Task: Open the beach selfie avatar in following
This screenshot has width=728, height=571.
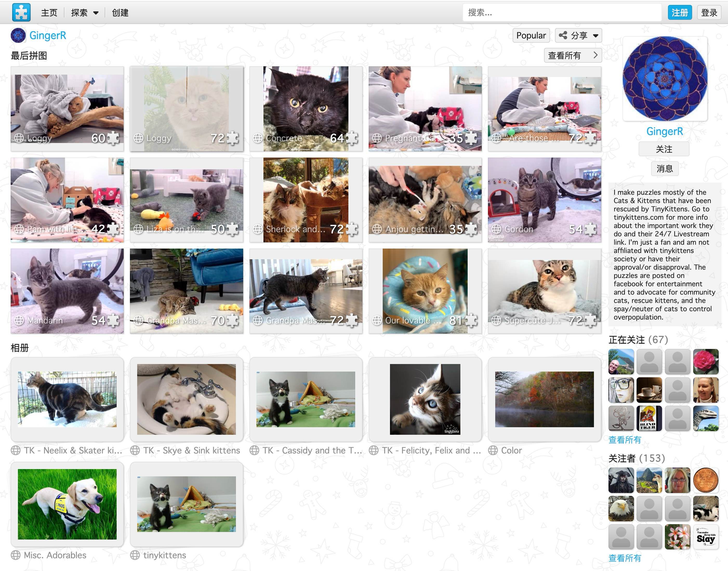Action: (621, 361)
